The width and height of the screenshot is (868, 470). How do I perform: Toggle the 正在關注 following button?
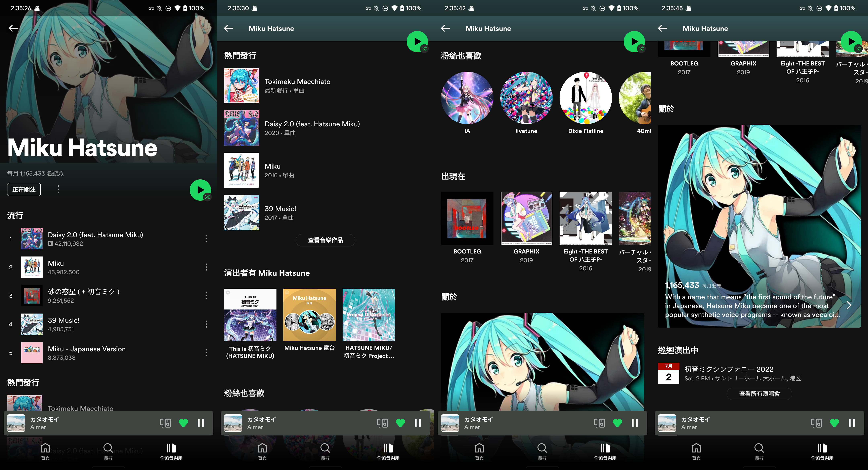click(24, 189)
